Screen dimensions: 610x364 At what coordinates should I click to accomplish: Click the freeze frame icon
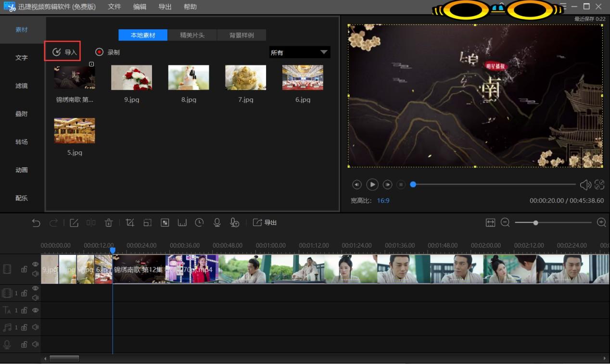tap(182, 223)
